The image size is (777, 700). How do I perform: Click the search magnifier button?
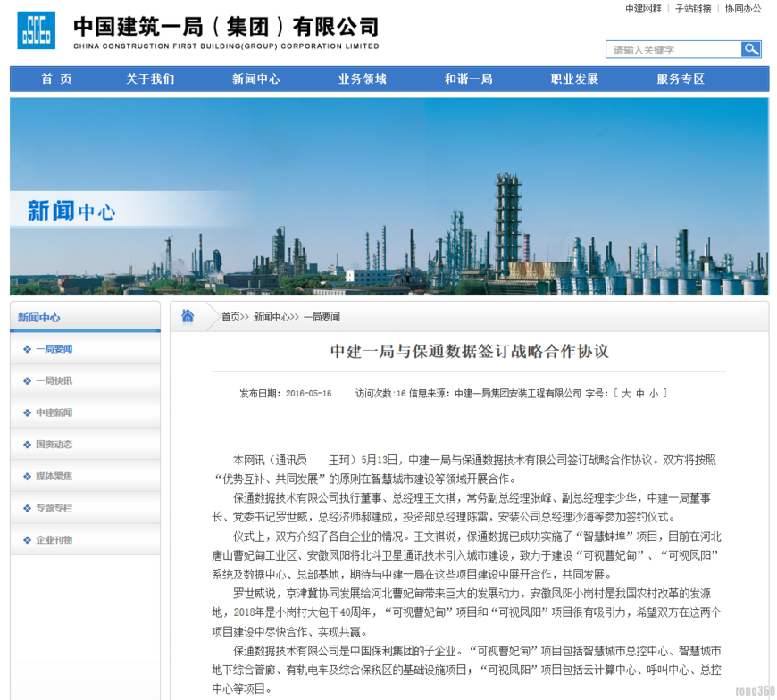pos(751,49)
